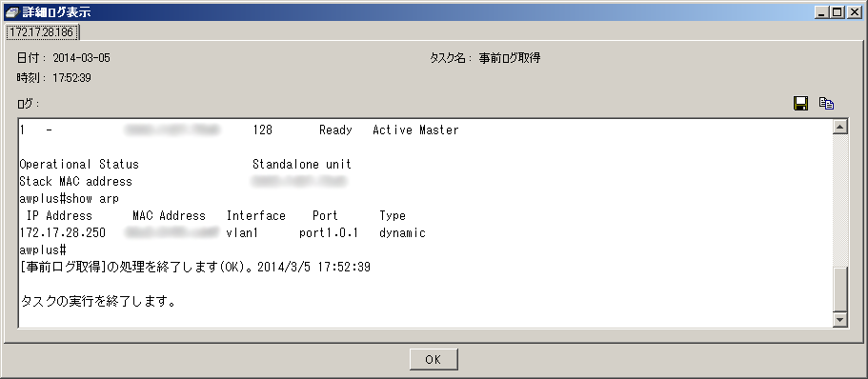Select the log scrollbar thumb
Image resolution: width=868 pixels, height=379 pixels.
coord(839,289)
